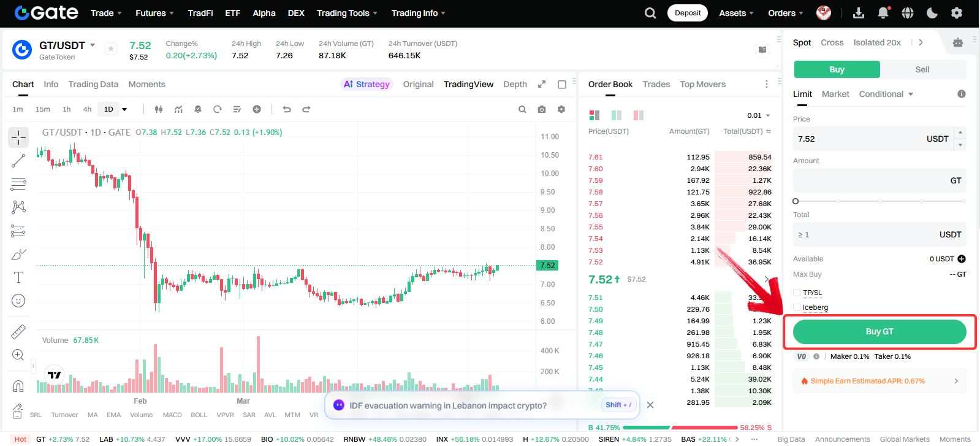The image size is (980, 446).
Task: Show asks only order book view
Action: coord(639,115)
